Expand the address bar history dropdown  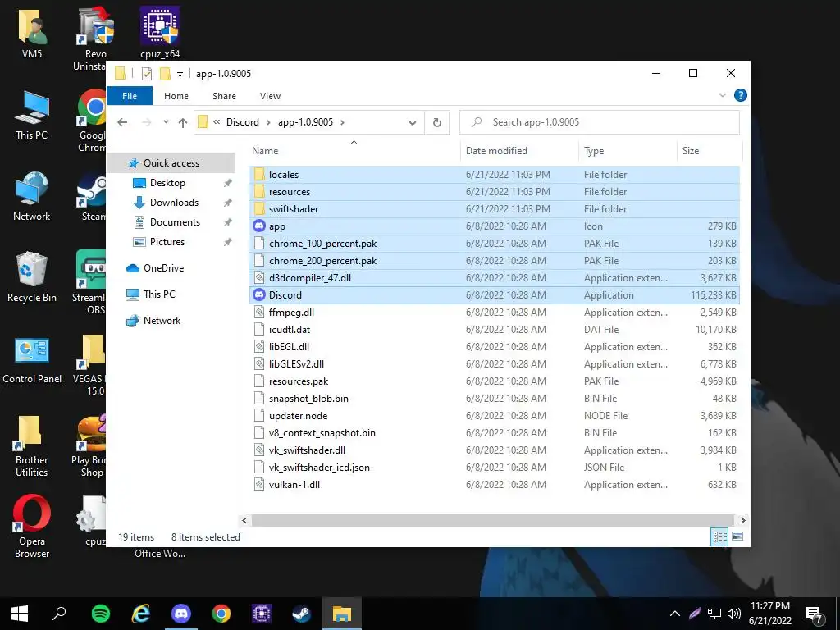tap(413, 123)
